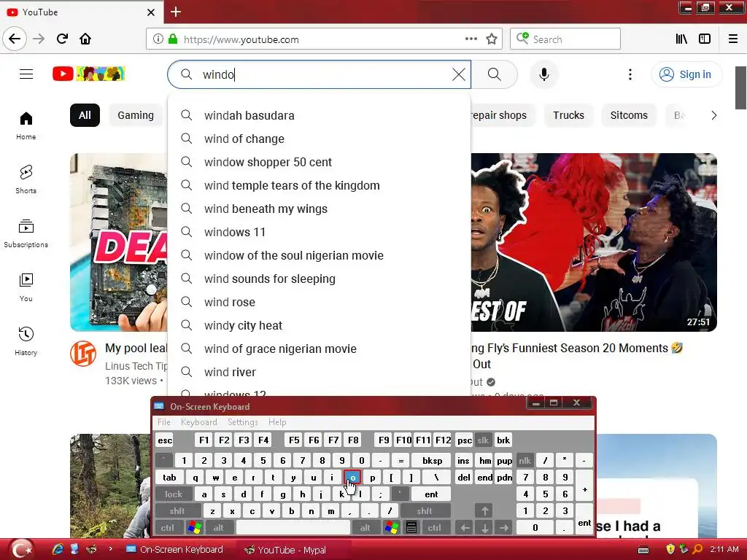Open a new browser tab
This screenshot has height=560, width=747.
click(x=175, y=12)
